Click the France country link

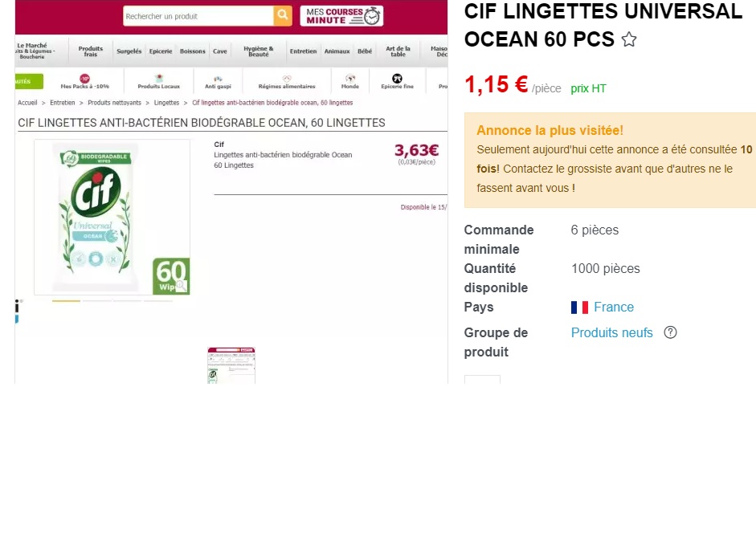tap(614, 307)
